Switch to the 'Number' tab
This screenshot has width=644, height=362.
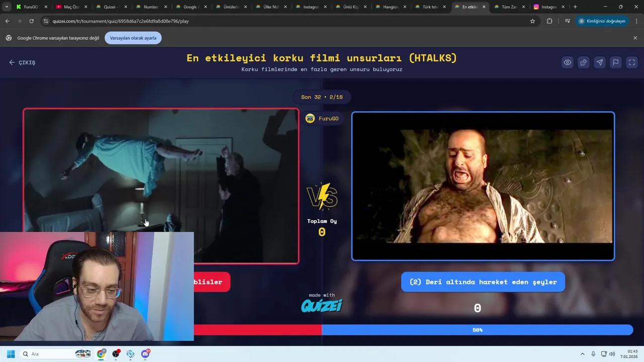(x=151, y=7)
